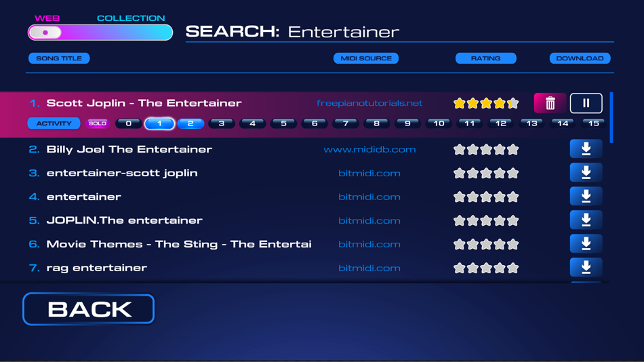Rate Movie Themes - The Sting with stars
The image size is (644, 362).
pyautogui.click(x=486, y=245)
